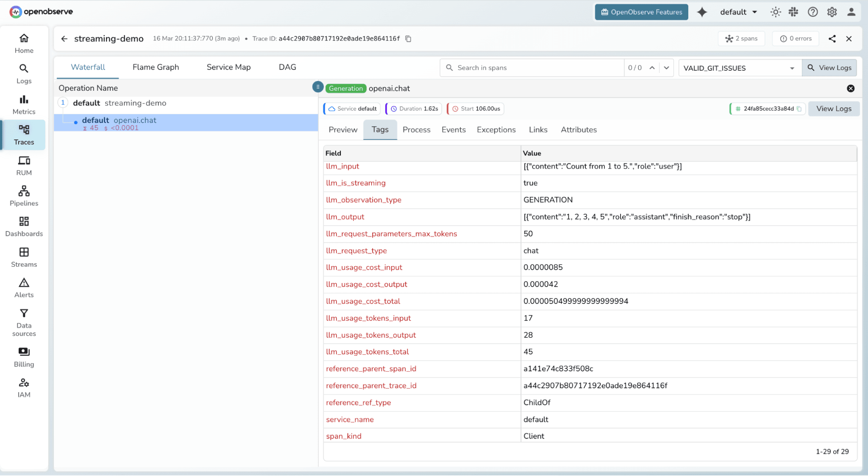This screenshot has height=476, width=868.
Task: Select the Logs icon in sidebar
Action: click(x=24, y=73)
